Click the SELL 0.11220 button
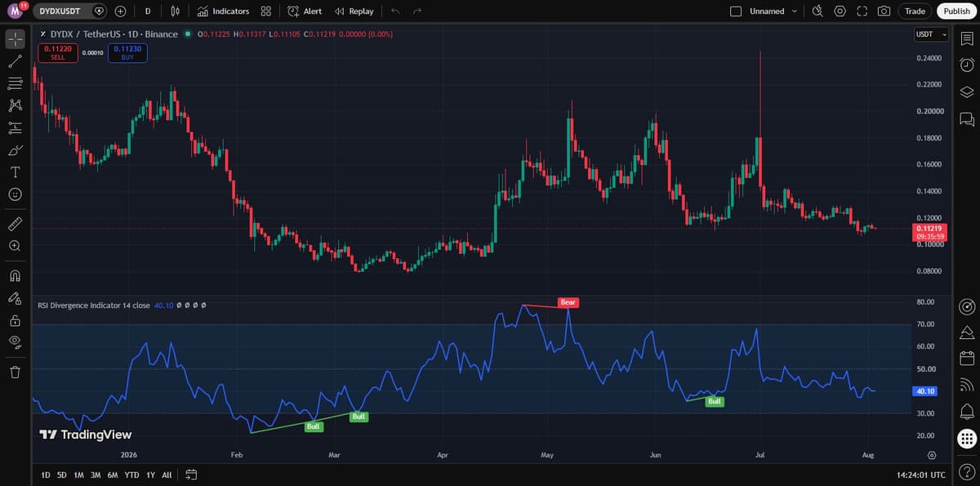 (58, 53)
